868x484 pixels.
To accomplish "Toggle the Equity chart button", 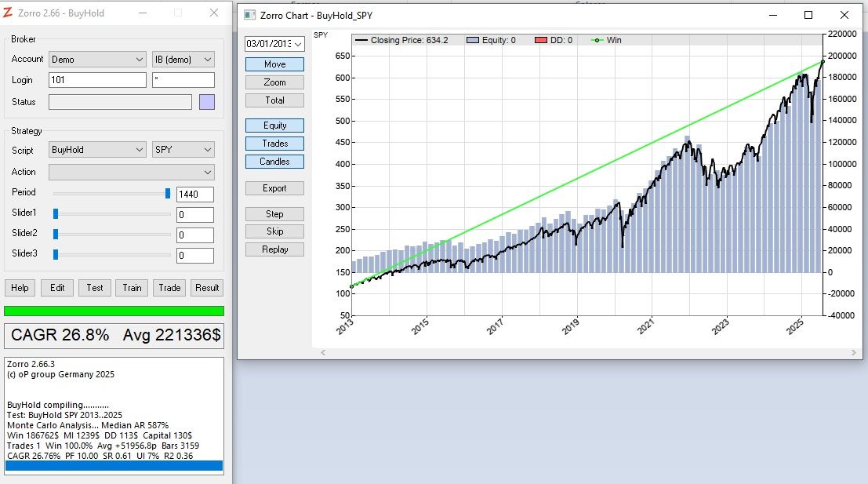I will pos(274,126).
